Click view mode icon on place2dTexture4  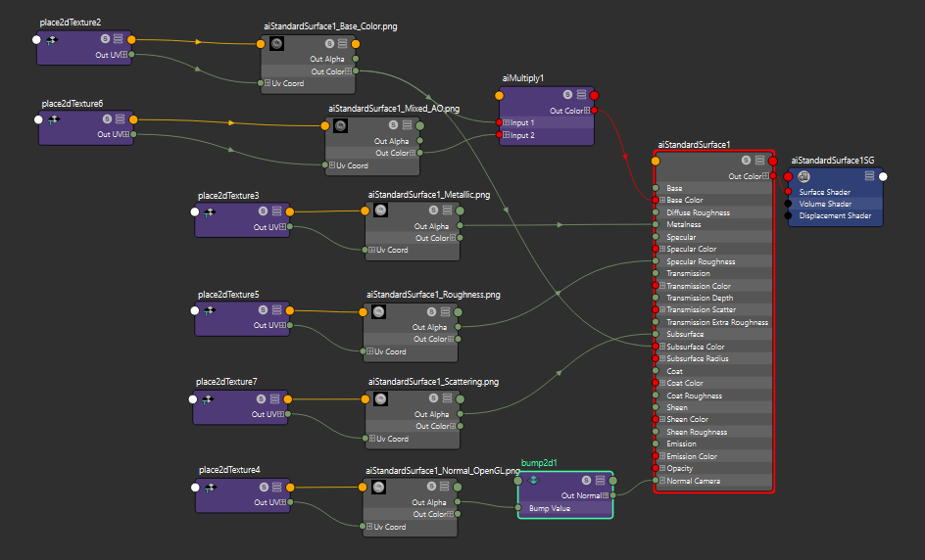click(276, 487)
